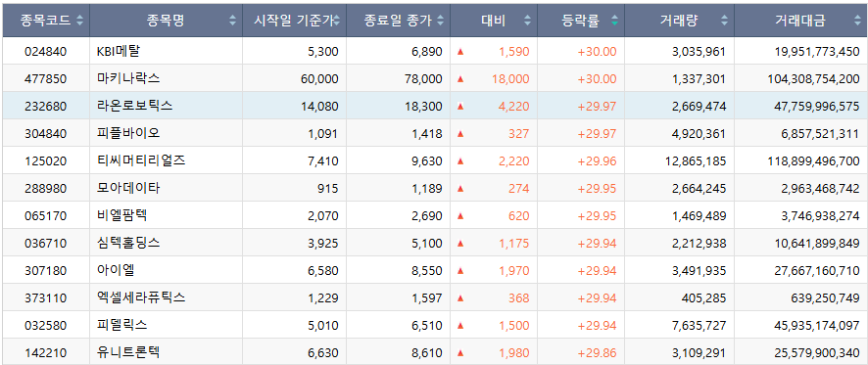Select stock name 심텍홀딩스
868x365 pixels.
tap(128, 244)
